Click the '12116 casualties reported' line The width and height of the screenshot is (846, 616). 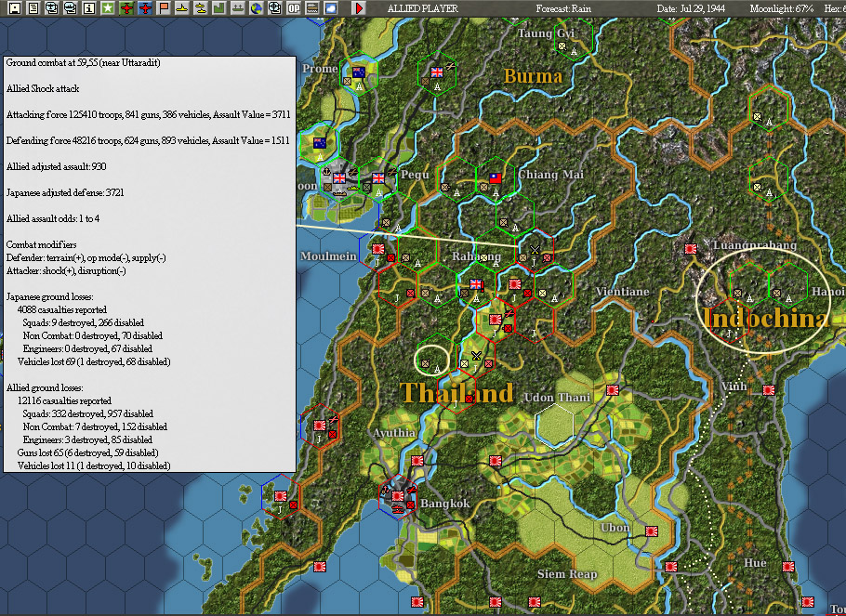64,400
